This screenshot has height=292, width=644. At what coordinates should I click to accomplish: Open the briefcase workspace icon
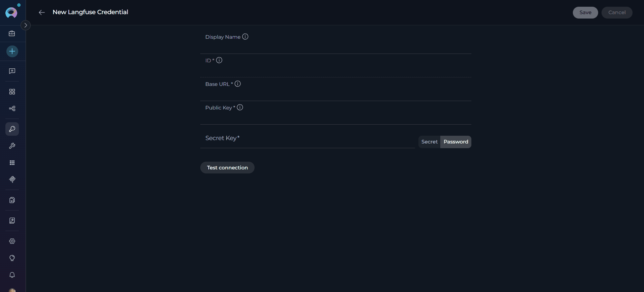pos(12,33)
